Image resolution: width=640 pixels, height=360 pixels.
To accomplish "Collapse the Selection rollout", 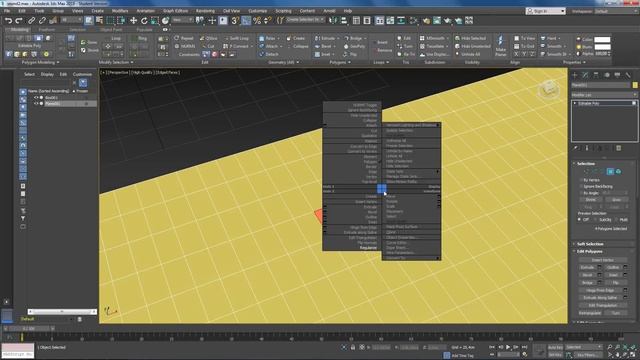I will tap(585, 163).
